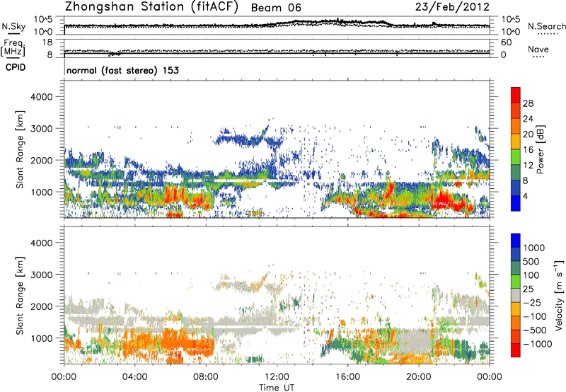Viewport: 566px width, 392px height.
Task: Click the 'N.Search' legend label
Action: click(x=546, y=26)
